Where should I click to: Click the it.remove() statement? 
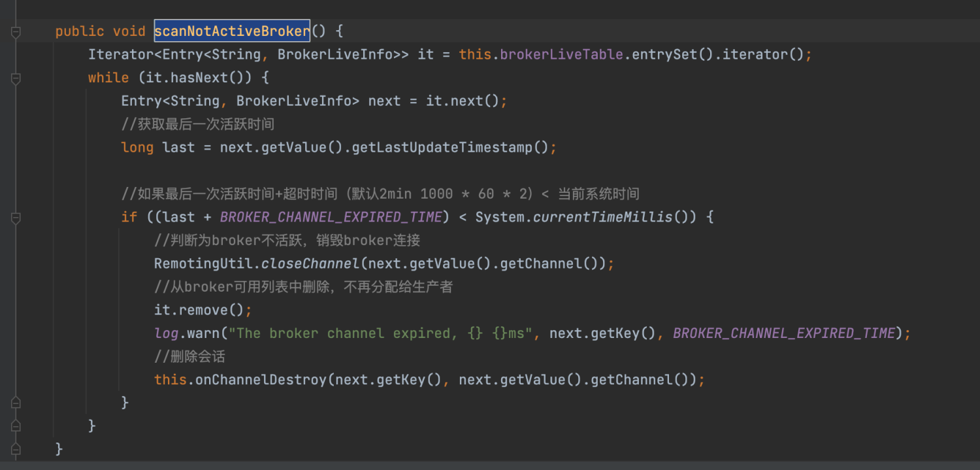(x=203, y=310)
